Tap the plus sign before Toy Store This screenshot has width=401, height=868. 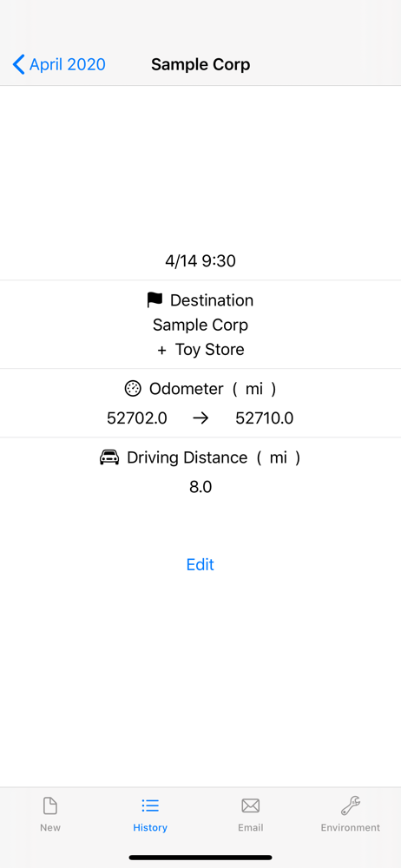(161, 351)
